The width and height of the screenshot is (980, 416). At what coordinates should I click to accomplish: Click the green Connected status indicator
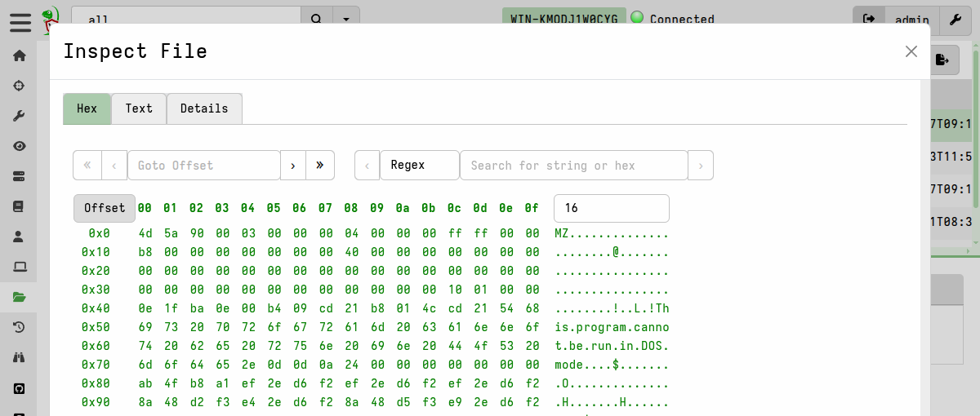pos(637,17)
